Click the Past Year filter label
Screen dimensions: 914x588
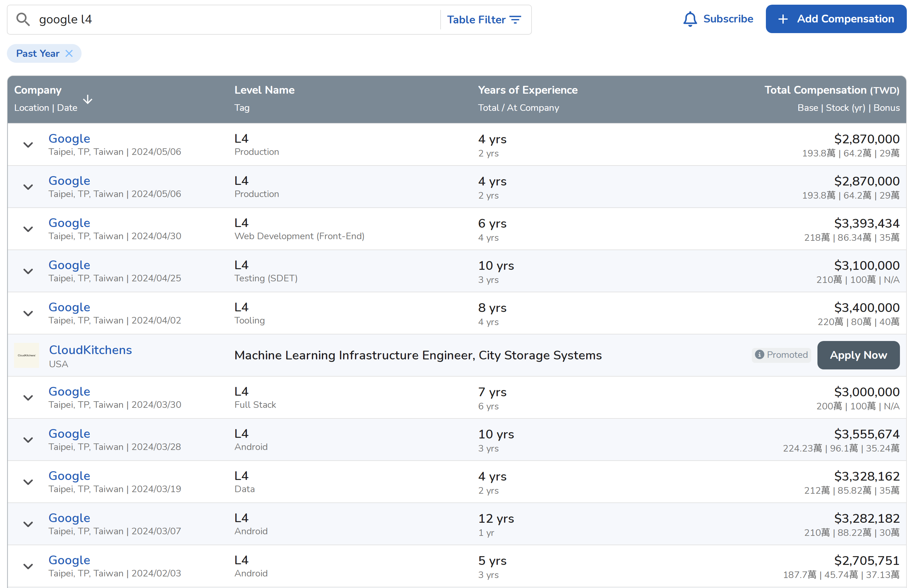(38, 53)
